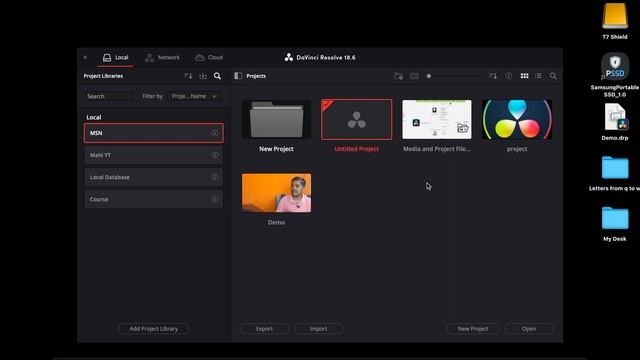Click the Export button

(x=264, y=329)
